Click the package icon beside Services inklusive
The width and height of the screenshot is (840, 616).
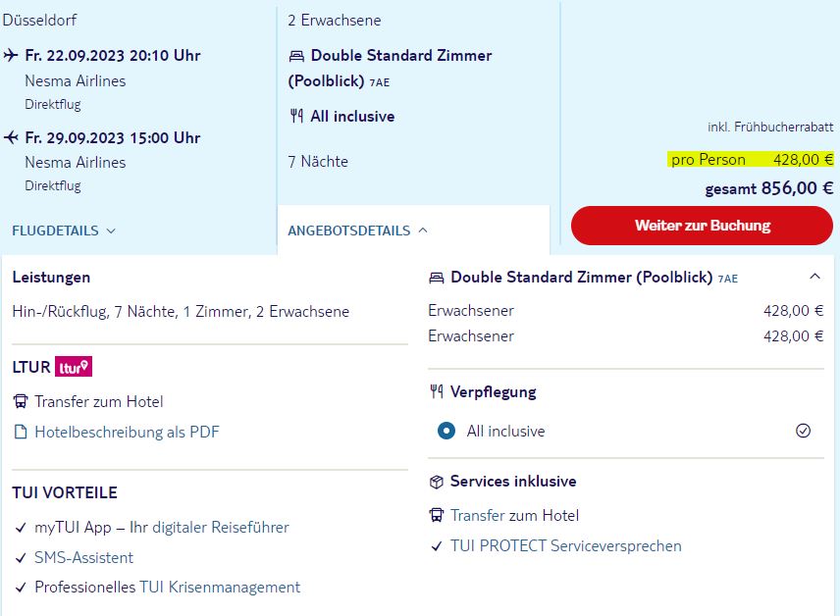(x=437, y=482)
